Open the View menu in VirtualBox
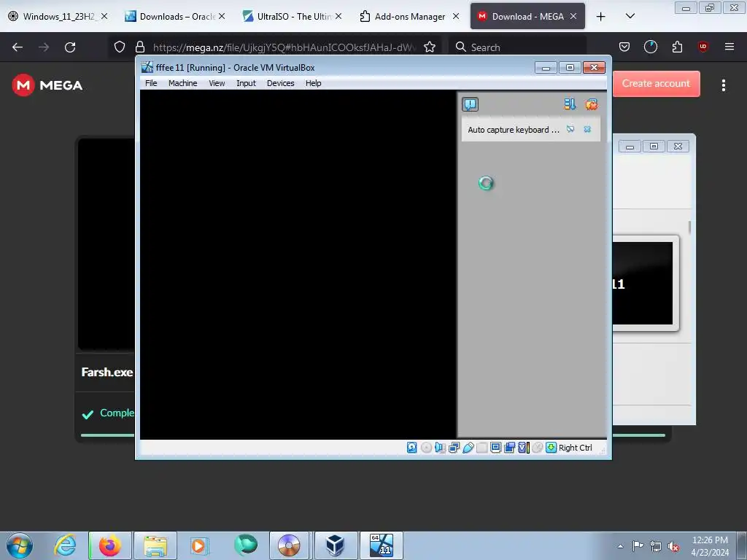This screenshot has width=747, height=560. tap(217, 83)
